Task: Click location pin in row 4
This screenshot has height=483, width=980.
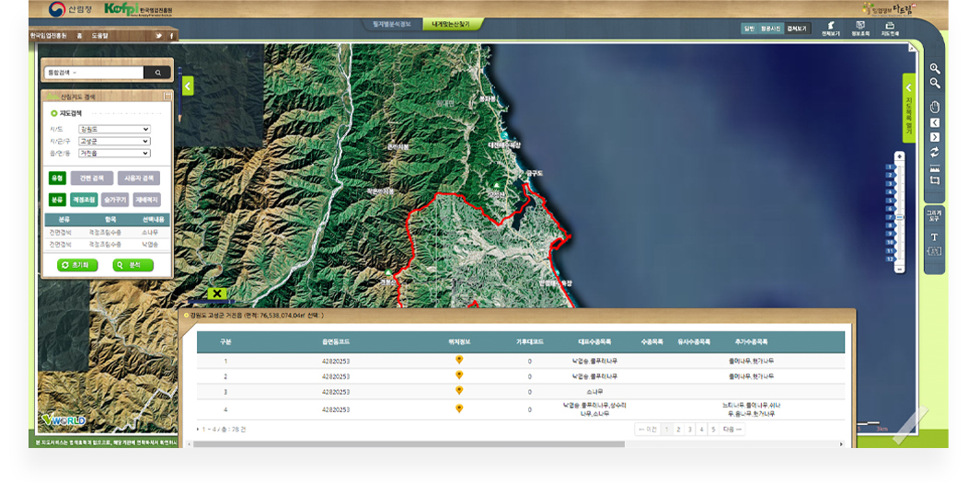Action: click(459, 408)
